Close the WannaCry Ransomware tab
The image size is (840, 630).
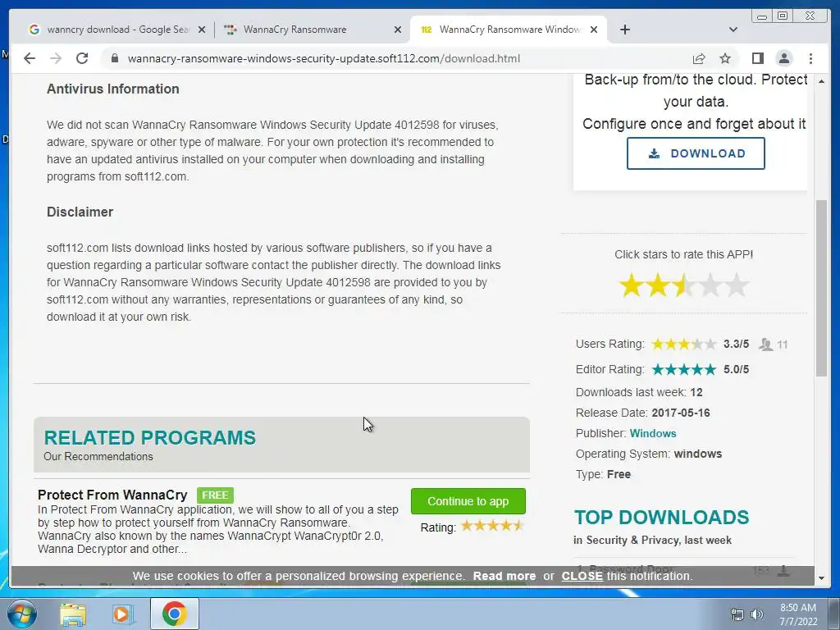(x=398, y=30)
